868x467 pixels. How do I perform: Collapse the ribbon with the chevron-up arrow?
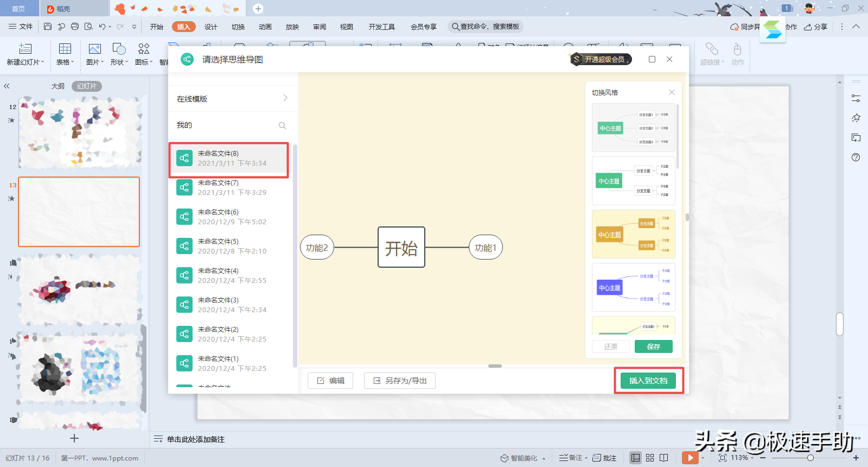(856, 27)
